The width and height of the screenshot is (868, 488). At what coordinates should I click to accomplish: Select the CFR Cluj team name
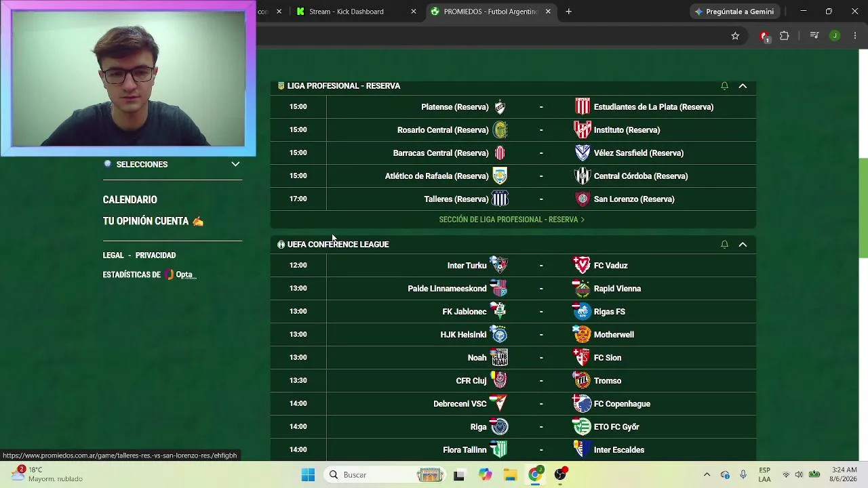471,381
